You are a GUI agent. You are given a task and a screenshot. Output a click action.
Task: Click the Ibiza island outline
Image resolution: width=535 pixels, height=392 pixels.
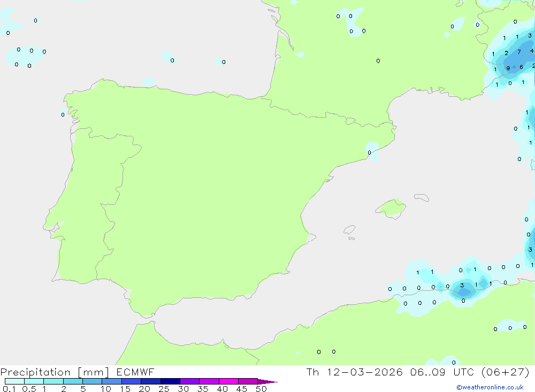coord(349,229)
